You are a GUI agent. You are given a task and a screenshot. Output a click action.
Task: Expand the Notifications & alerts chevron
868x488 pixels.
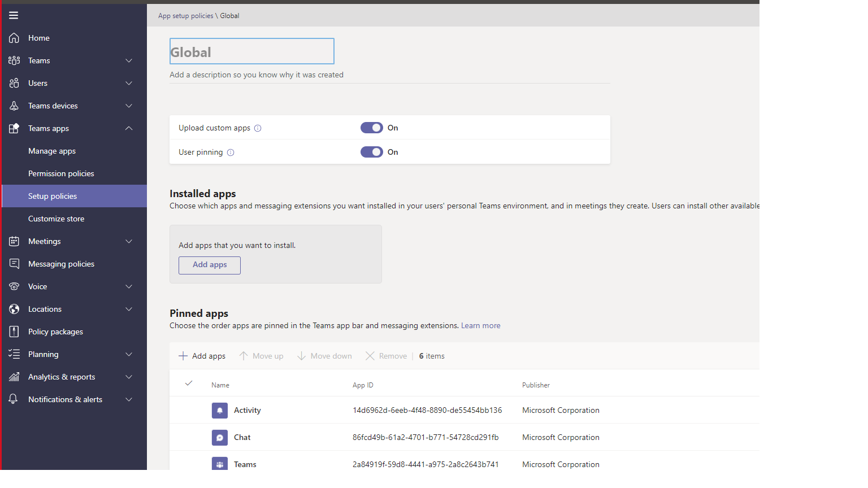(129, 399)
